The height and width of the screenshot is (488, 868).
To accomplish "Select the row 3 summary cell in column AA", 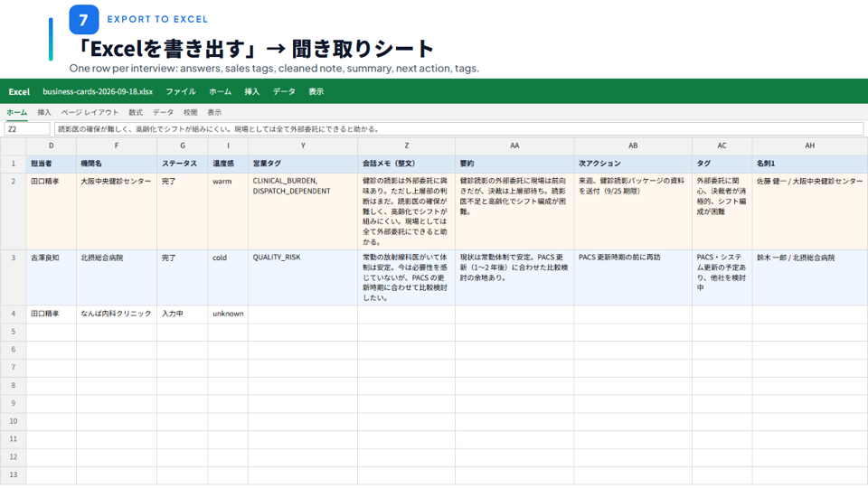I will click(x=514, y=277).
